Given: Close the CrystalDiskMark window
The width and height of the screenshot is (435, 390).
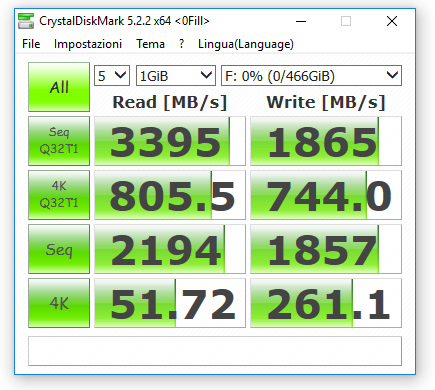Looking at the screenshot, I should coord(392,21).
